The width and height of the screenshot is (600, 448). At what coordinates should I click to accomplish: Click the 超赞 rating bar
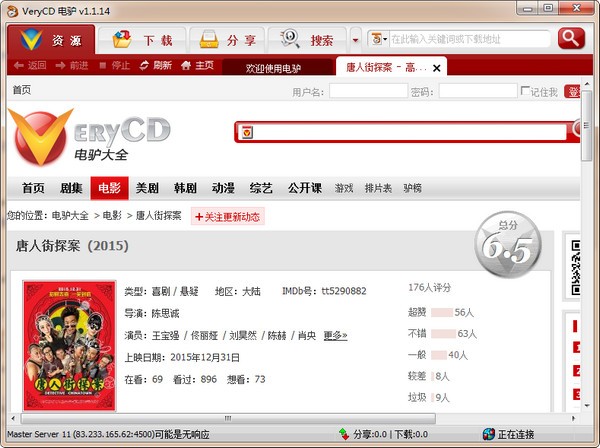tap(442, 313)
